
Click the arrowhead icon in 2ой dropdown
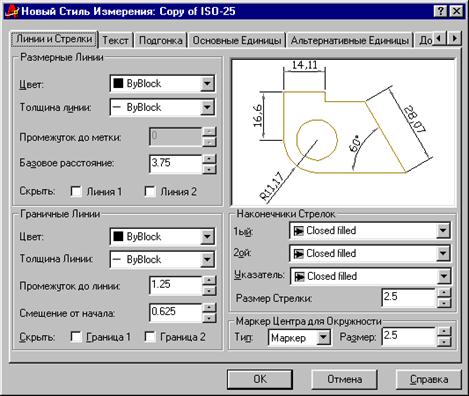tap(298, 254)
